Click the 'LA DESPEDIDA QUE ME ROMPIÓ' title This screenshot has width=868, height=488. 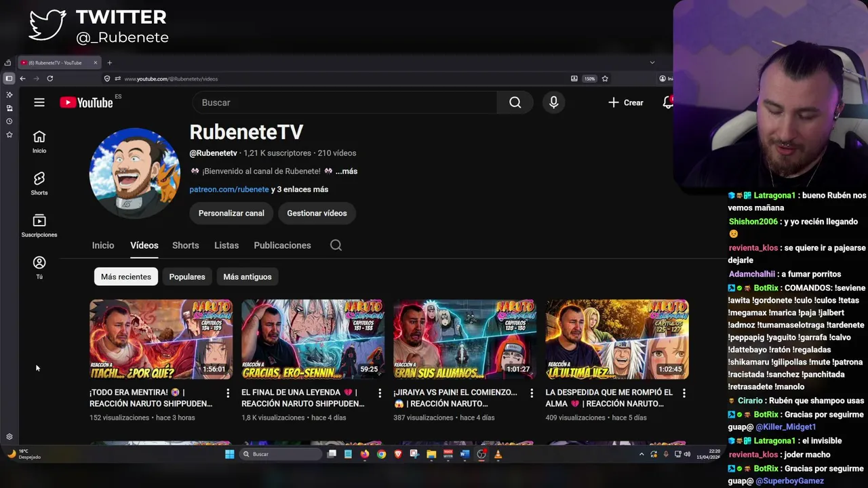pos(609,398)
